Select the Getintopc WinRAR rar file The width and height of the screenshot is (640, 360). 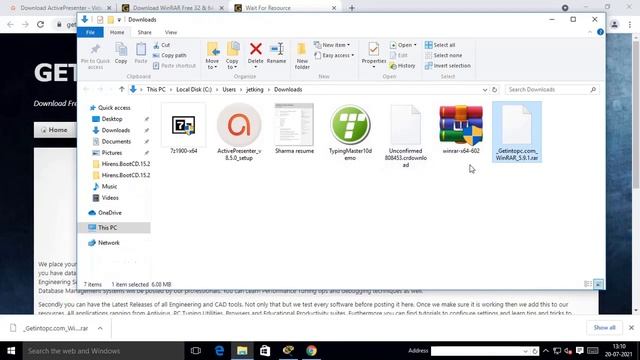point(517,132)
